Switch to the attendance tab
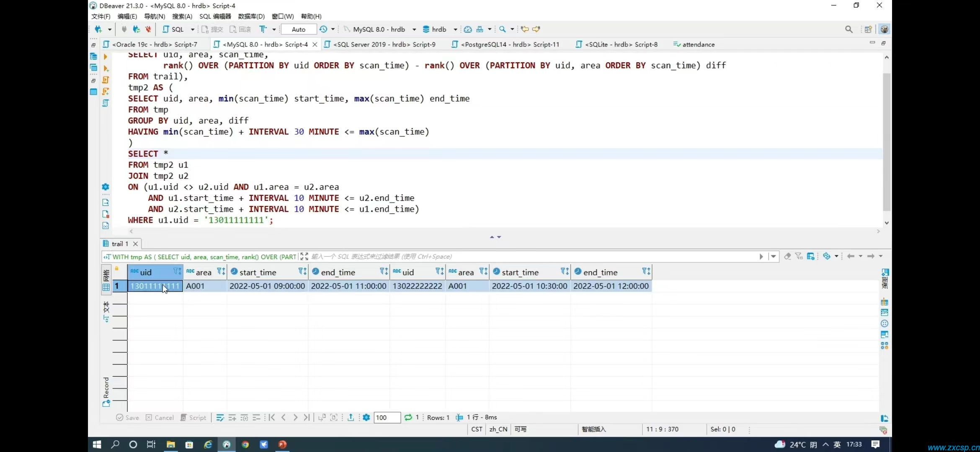The image size is (980, 452). 694,44
